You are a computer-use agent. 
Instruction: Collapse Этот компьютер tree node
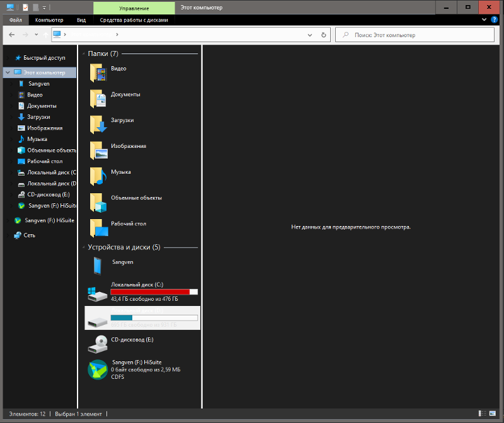pos(8,73)
